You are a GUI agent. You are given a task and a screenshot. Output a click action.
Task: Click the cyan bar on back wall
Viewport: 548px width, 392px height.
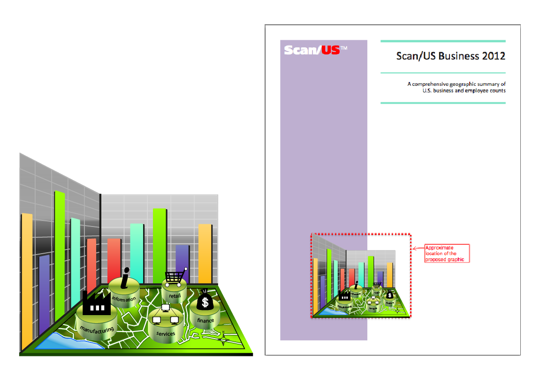point(137,253)
